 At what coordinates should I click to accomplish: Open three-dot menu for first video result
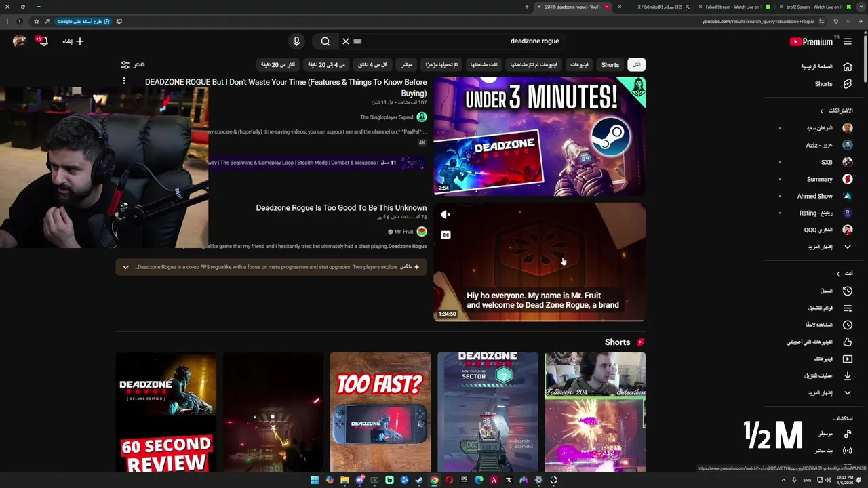(x=124, y=81)
